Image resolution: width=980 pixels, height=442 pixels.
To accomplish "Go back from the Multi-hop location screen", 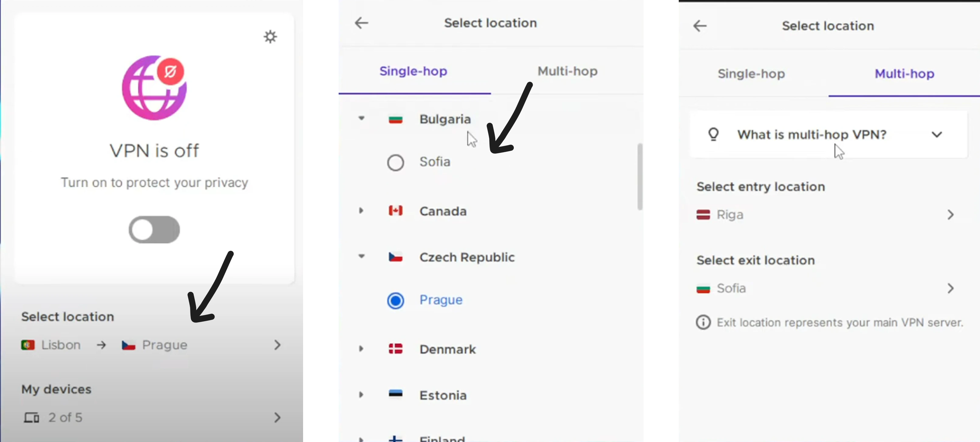I will click(x=700, y=26).
